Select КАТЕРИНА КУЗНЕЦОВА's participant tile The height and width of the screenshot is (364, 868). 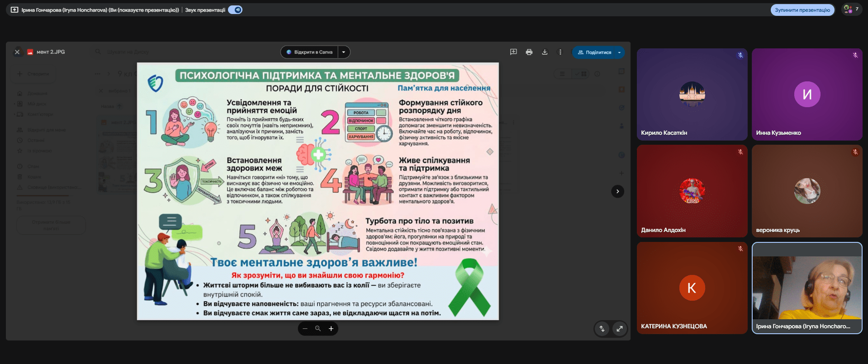(692, 288)
